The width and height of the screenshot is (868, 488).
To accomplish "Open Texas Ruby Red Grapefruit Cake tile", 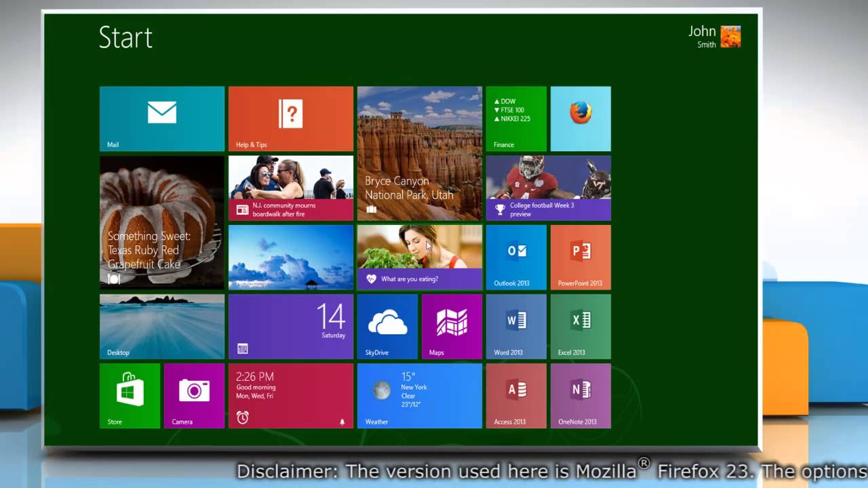I will coord(162,222).
